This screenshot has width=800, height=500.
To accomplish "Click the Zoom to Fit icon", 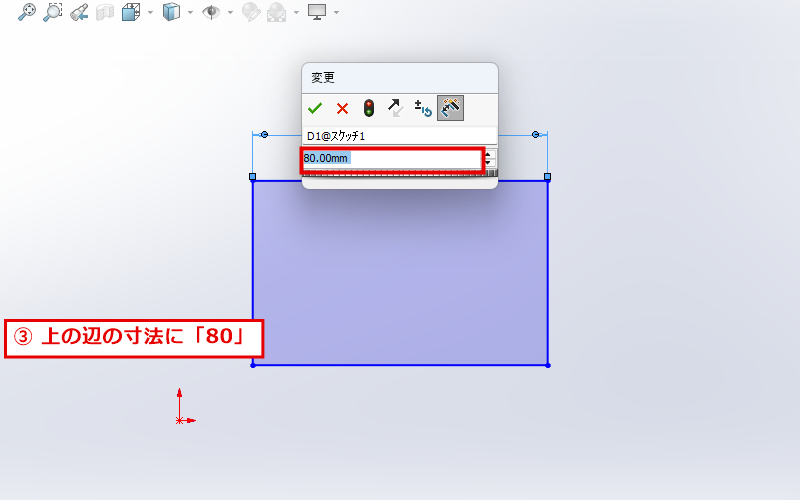I will click(27, 12).
